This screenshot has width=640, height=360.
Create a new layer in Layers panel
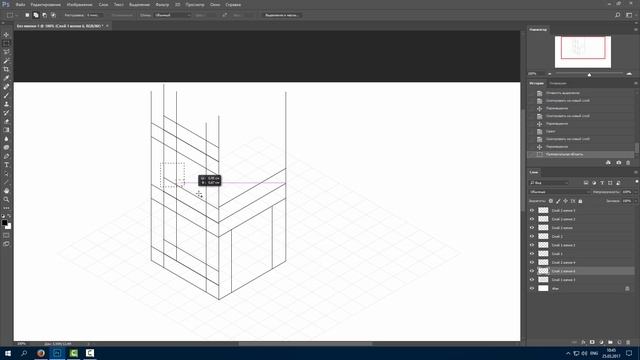pyautogui.click(x=619, y=342)
